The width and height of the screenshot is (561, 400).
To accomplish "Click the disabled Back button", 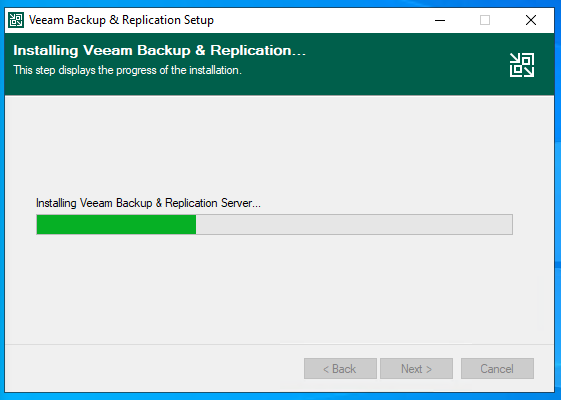I will (340, 369).
